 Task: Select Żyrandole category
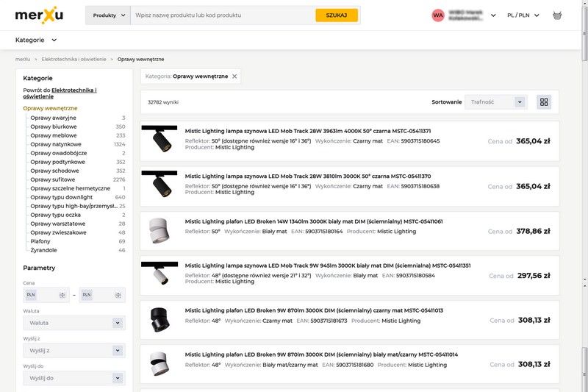click(44, 250)
